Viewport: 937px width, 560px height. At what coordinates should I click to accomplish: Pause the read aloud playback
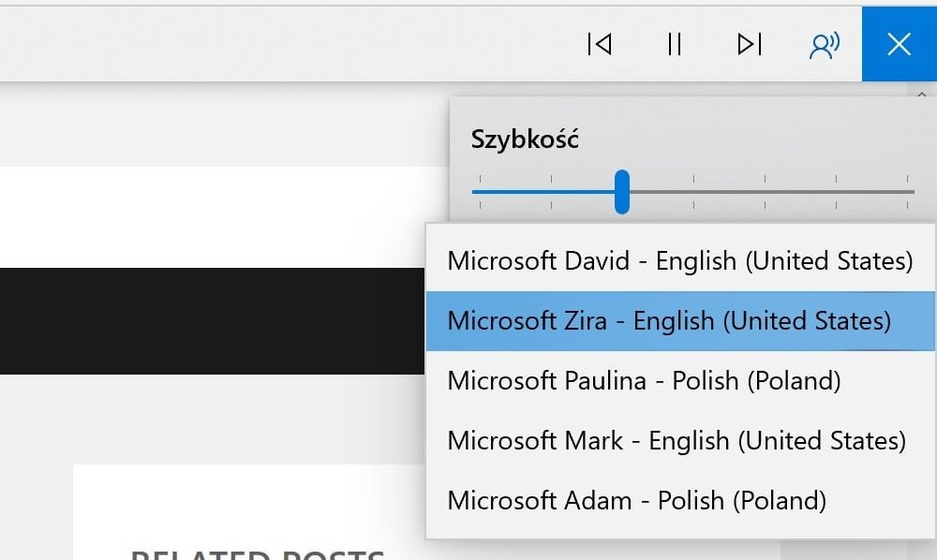tap(675, 44)
